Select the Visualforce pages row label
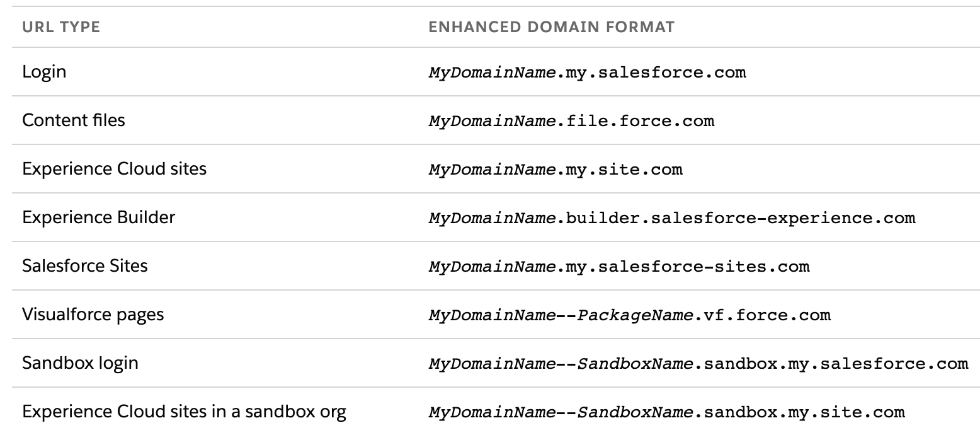The width and height of the screenshot is (980, 435). [x=93, y=314]
